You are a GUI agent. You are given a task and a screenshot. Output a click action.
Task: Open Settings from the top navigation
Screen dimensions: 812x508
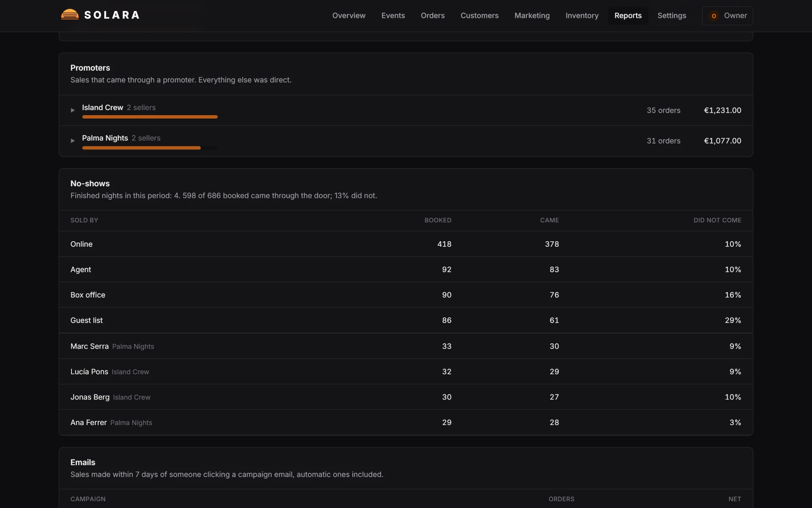click(x=672, y=16)
